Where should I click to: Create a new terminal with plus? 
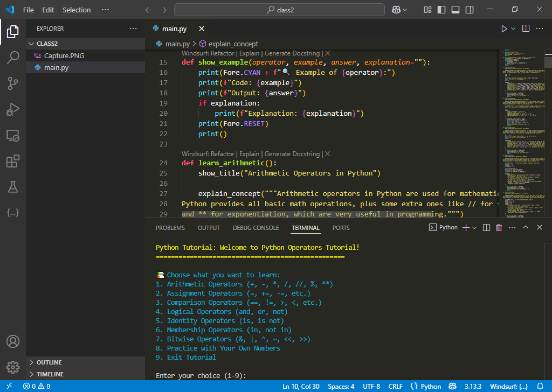point(466,227)
